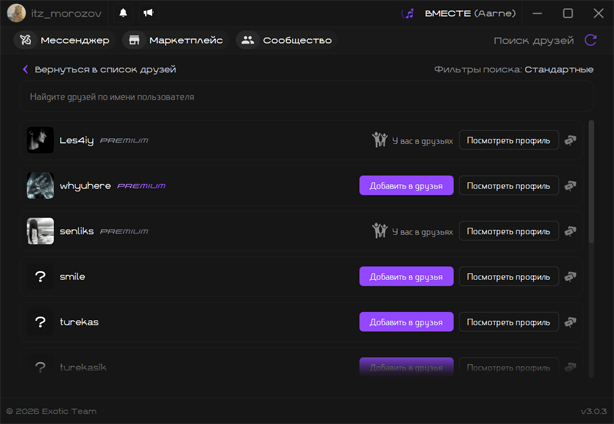
Task: Click the PREMIUM badge next to whyuhere
Action: coord(141,186)
